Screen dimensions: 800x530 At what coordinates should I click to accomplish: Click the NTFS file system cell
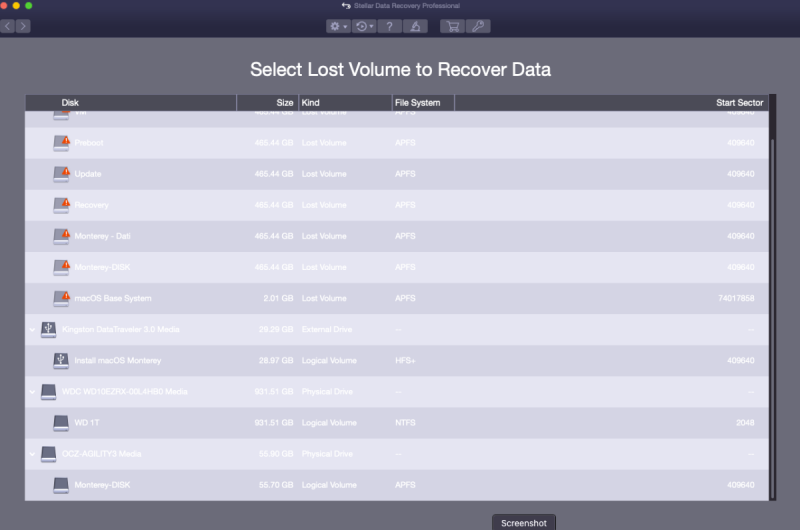[405, 423]
